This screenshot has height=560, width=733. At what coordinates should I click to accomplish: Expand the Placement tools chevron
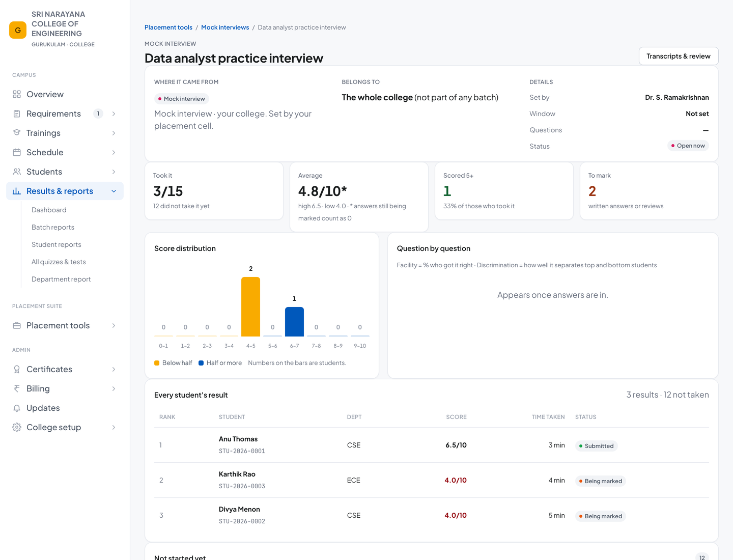114,325
